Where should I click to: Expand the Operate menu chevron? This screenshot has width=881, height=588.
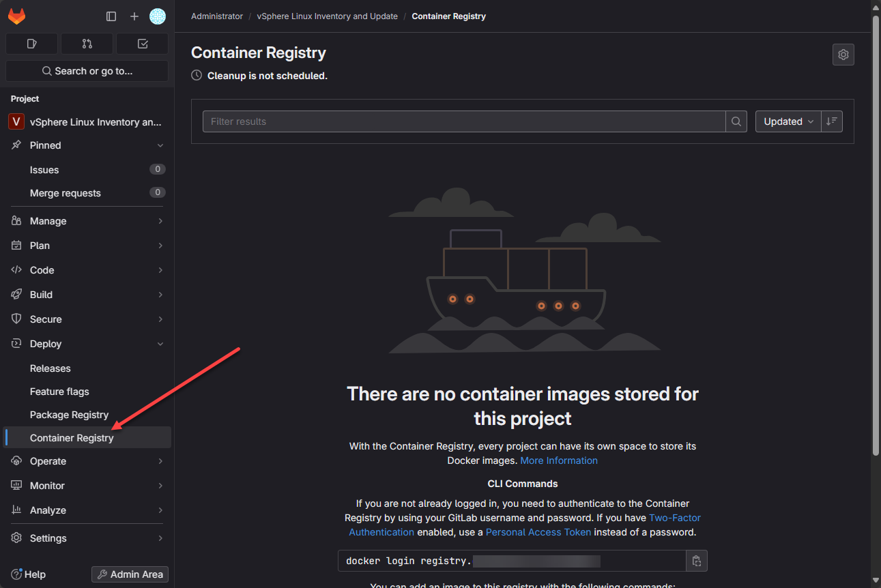(160, 461)
